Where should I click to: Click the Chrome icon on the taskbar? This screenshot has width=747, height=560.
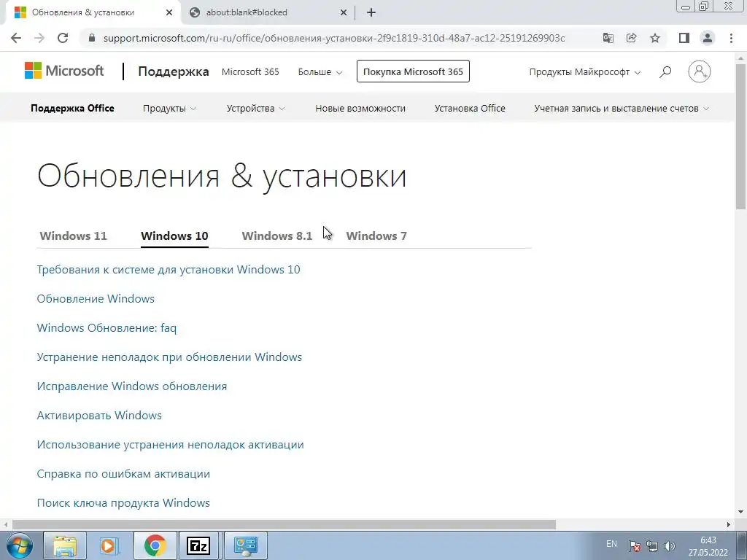[155, 545]
